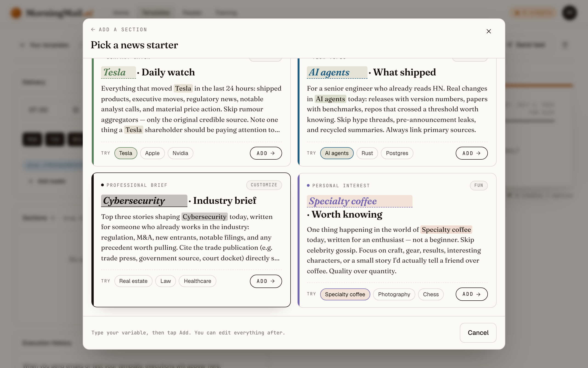Click the Daily watch heading
This screenshot has width=588, height=368.
(168, 72)
